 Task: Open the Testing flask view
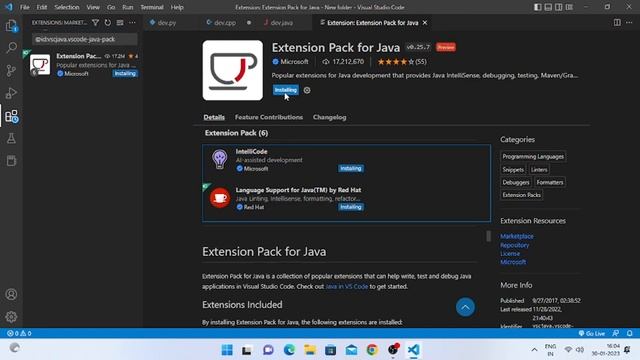coord(11,138)
